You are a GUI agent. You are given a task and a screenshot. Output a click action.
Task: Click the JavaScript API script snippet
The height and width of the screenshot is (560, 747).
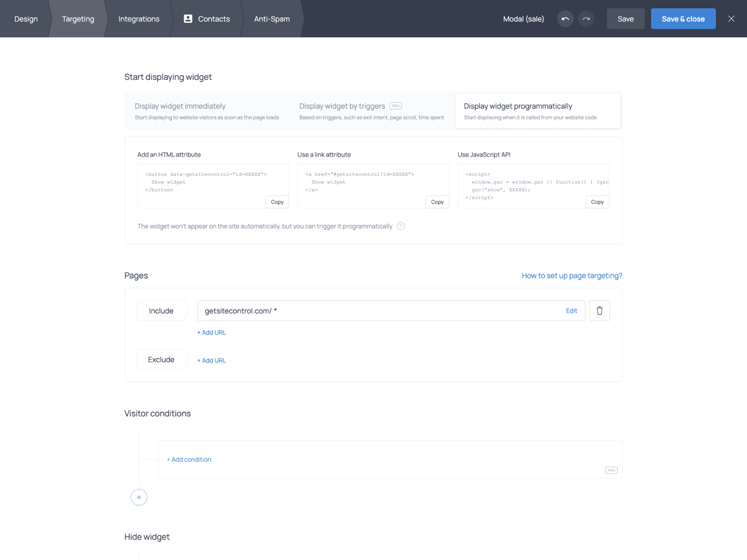534,186
